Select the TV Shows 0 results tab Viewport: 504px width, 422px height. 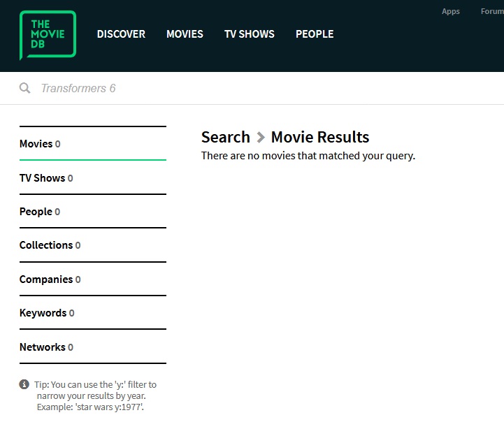(x=93, y=177)
